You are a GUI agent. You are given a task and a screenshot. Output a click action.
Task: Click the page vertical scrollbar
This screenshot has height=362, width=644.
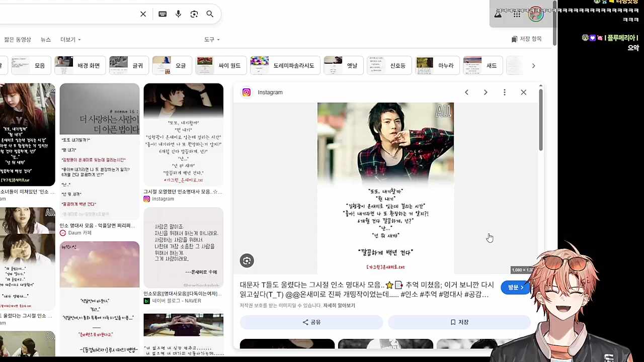tap(555, 24)
